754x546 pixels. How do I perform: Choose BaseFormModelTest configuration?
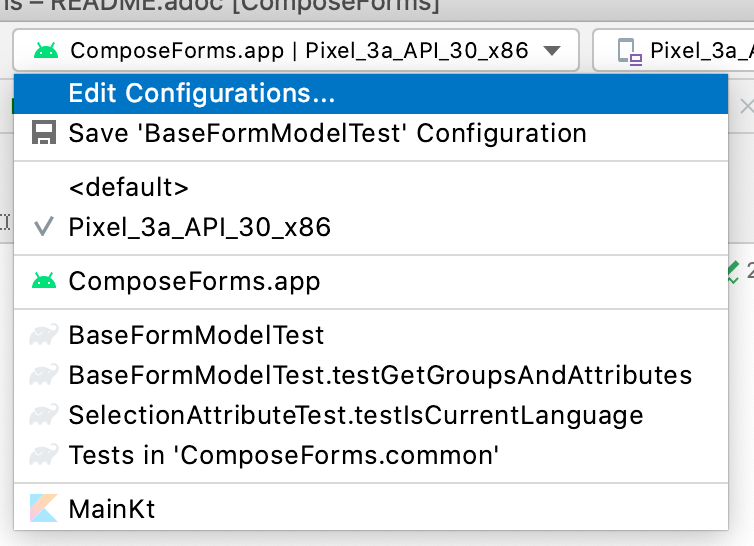[371, 335]
